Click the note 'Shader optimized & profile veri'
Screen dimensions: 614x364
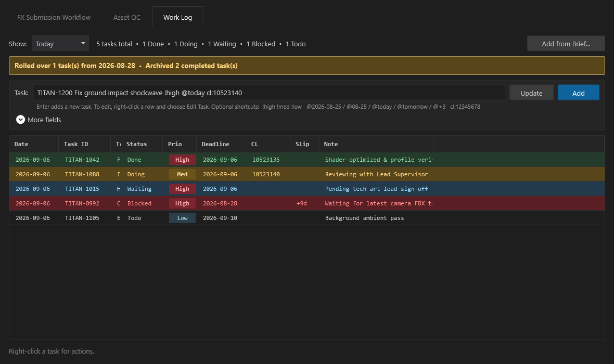(378, 160)
